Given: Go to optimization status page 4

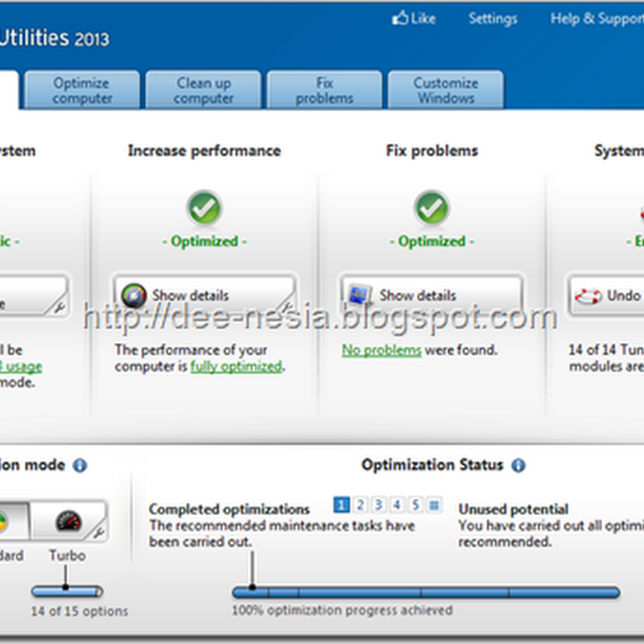Looking at the screenshot, I should click(397, 505).
